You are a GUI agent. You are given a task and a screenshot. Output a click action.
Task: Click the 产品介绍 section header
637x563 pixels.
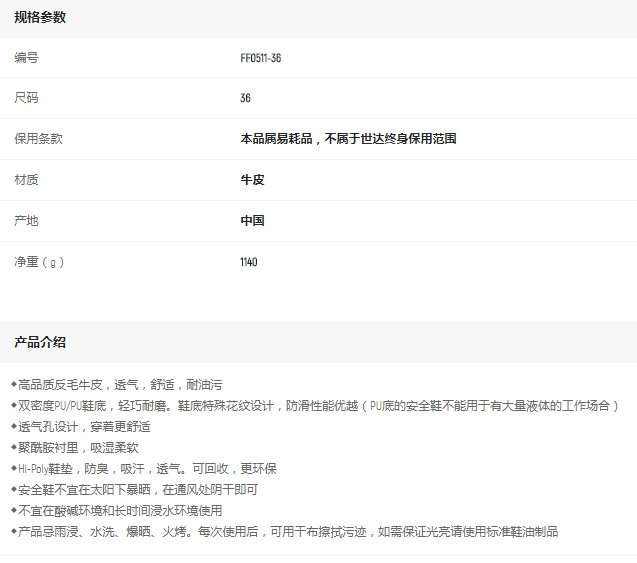click(x=40, y=342)
